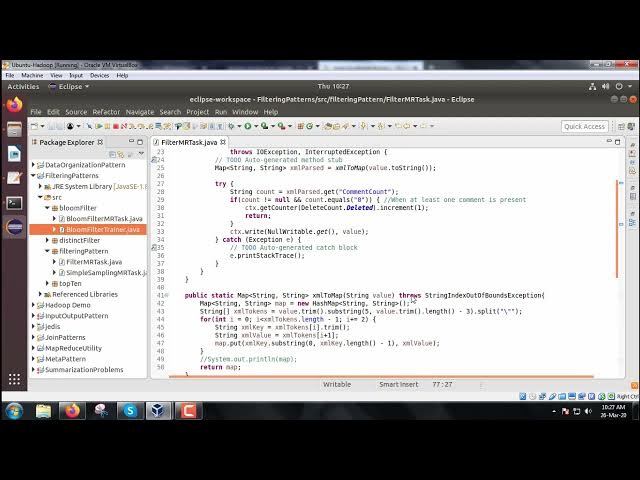Click the New file toolbar icon
The image size is (640, 480).
coord(34,126)
